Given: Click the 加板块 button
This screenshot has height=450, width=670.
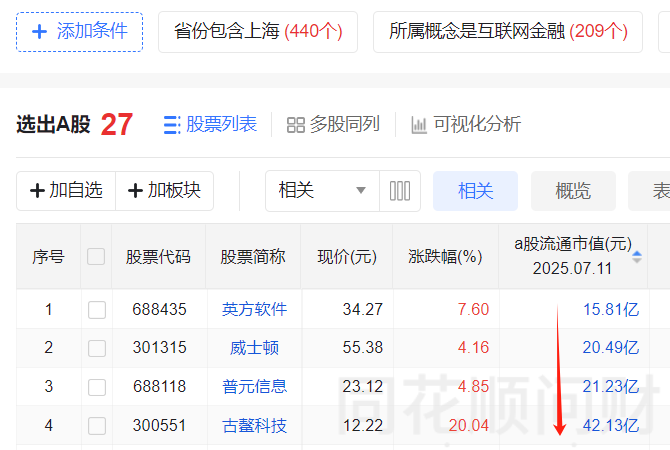Looking at the screenshot, I should point(165,191).
